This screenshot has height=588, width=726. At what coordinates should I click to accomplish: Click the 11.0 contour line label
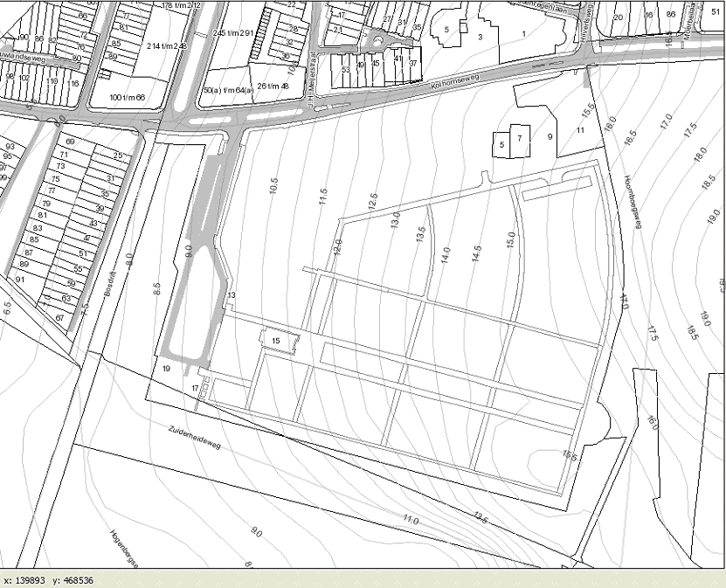(x=411, y=520)
